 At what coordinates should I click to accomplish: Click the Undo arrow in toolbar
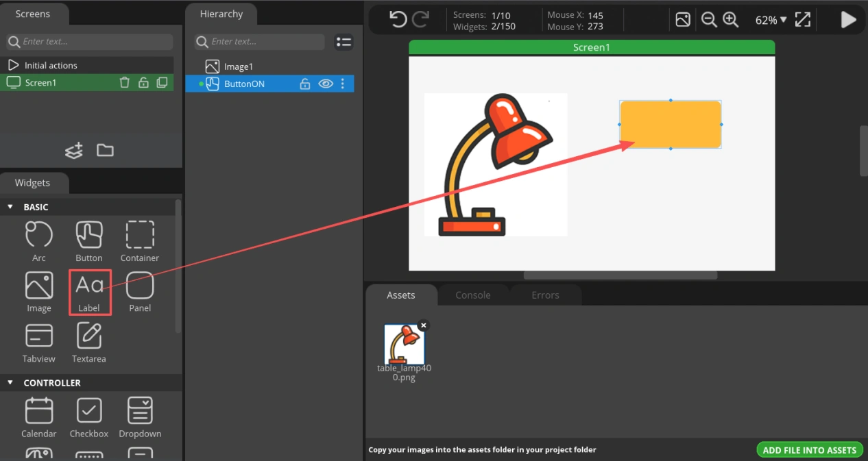[x=398, y=19]
